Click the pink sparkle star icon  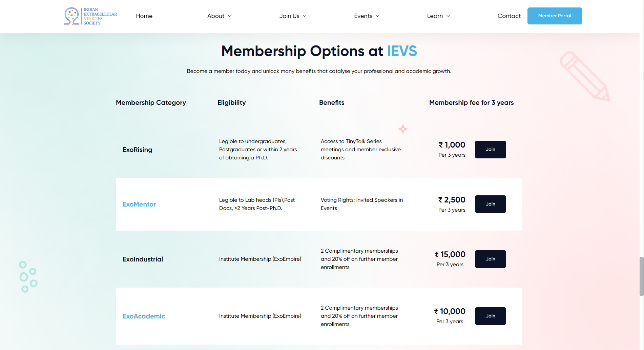click(x=403, y=129)
